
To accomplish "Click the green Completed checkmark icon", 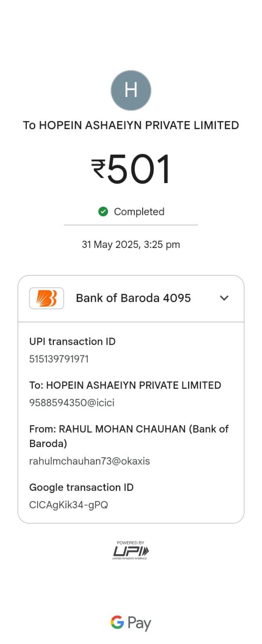I will click(103, 211).
